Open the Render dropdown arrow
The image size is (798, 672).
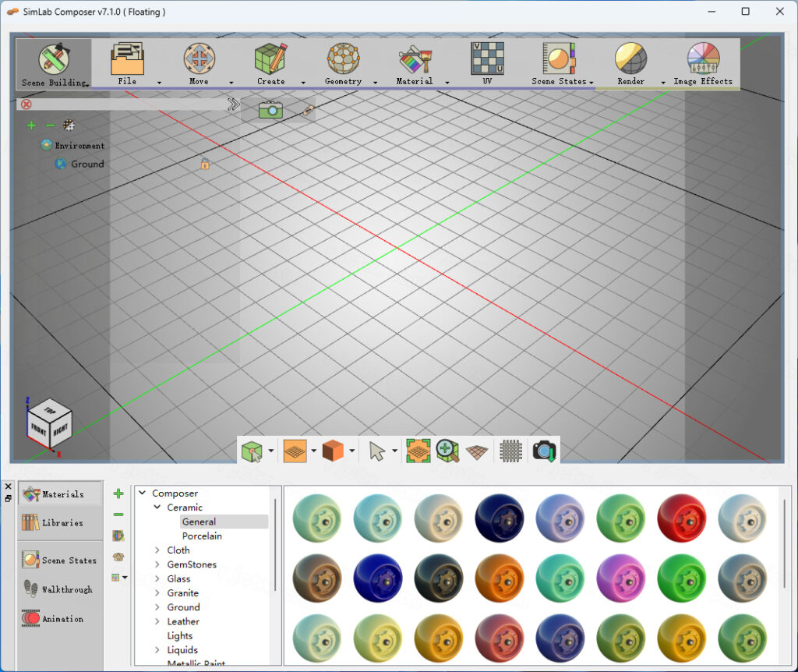pos(663,83)
